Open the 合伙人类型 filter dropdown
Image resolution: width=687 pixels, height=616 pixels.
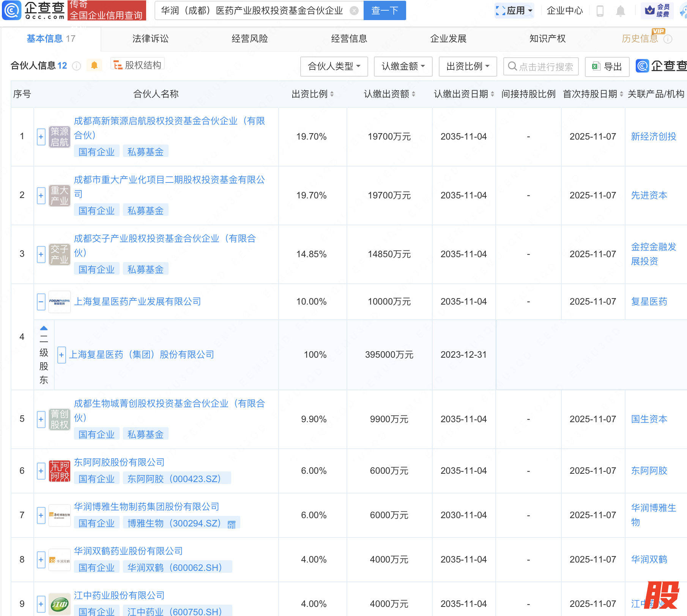(x=334, y=67)
